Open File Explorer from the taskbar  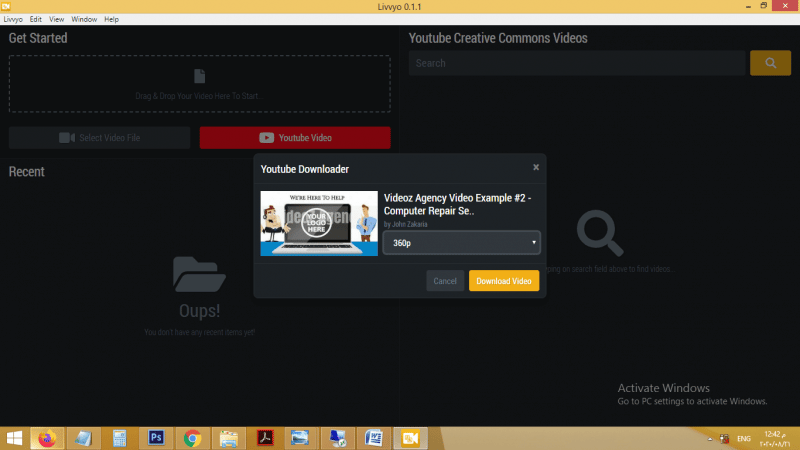click(229, 438)
